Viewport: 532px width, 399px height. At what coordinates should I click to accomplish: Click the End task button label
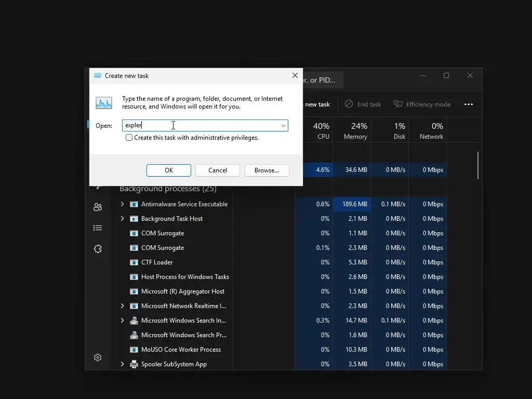(369, 104)
